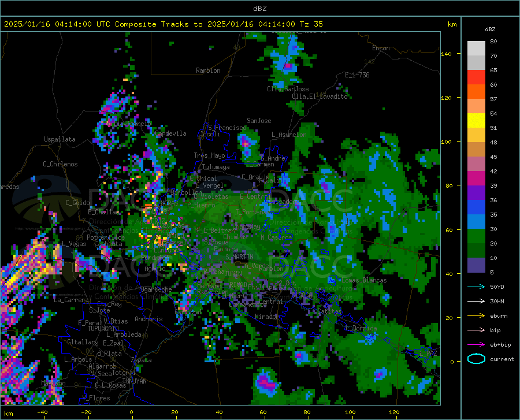Click the '120' tick on the horizontal km axis

(x=394, y=412)
